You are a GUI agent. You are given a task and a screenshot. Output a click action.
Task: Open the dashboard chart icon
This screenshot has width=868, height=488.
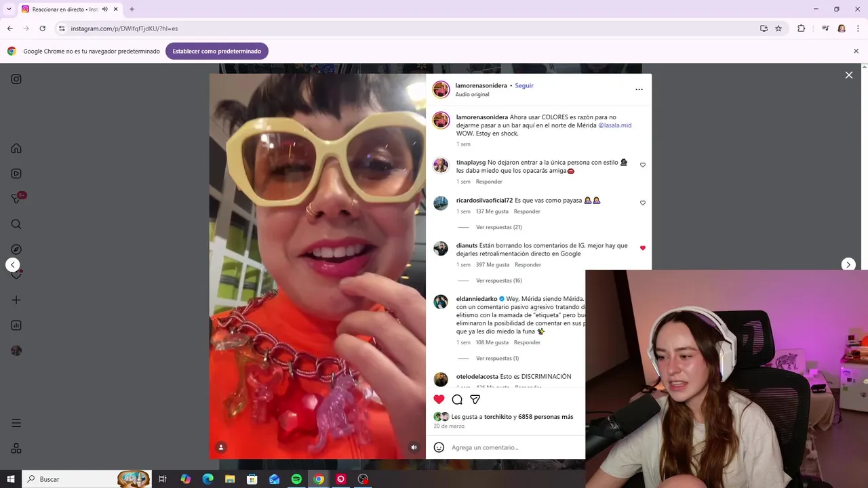click(x=16, y=325)
